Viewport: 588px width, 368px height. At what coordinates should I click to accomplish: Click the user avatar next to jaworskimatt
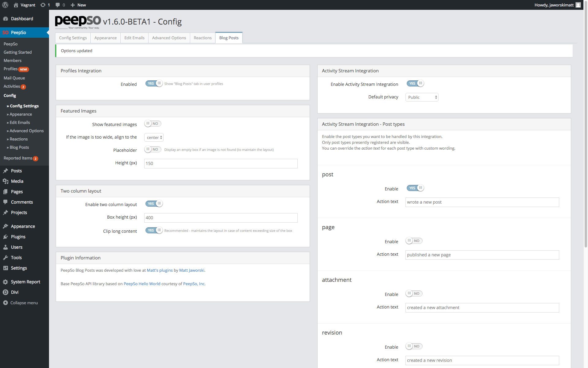click(x=578, y=5)
